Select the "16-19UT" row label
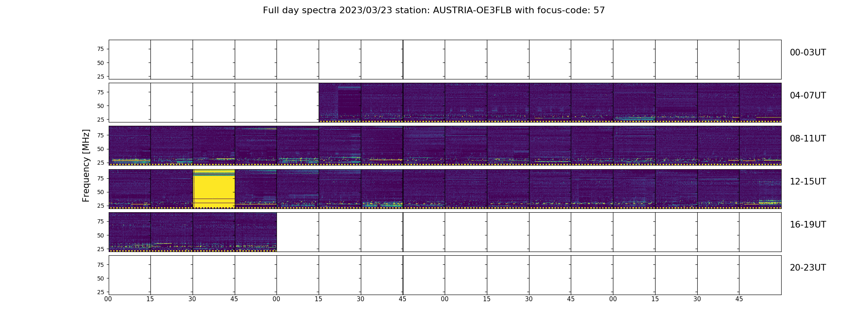Viewport: 868px width, 331px height. pyautogui.click(x=808, y=225)
